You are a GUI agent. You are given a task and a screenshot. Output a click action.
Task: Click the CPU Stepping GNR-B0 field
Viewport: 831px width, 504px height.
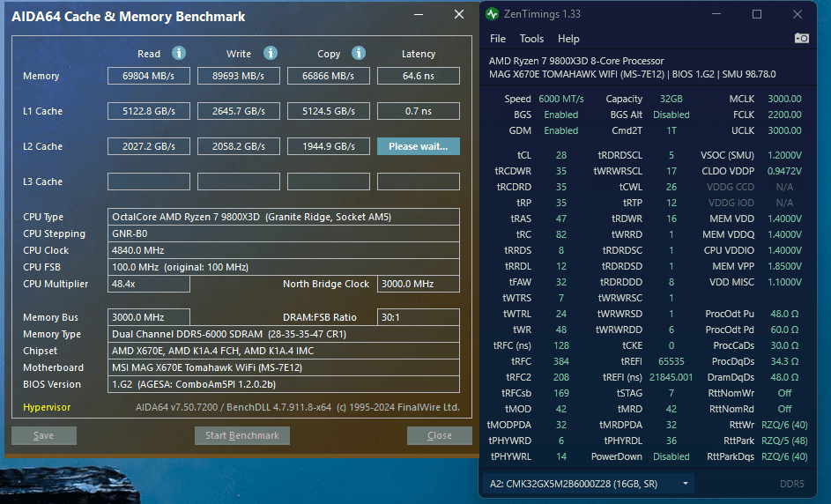[284, 233]
